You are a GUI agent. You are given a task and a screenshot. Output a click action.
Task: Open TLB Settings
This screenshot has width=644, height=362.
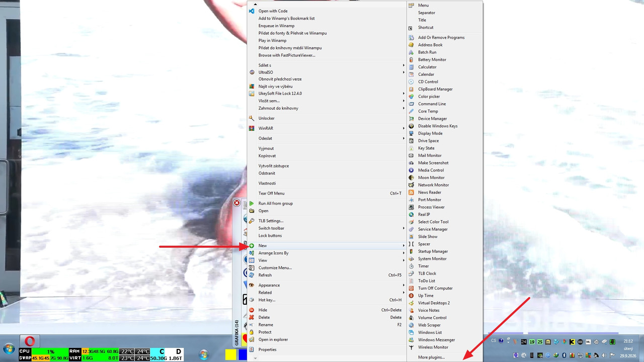click(x=327, y=221)
